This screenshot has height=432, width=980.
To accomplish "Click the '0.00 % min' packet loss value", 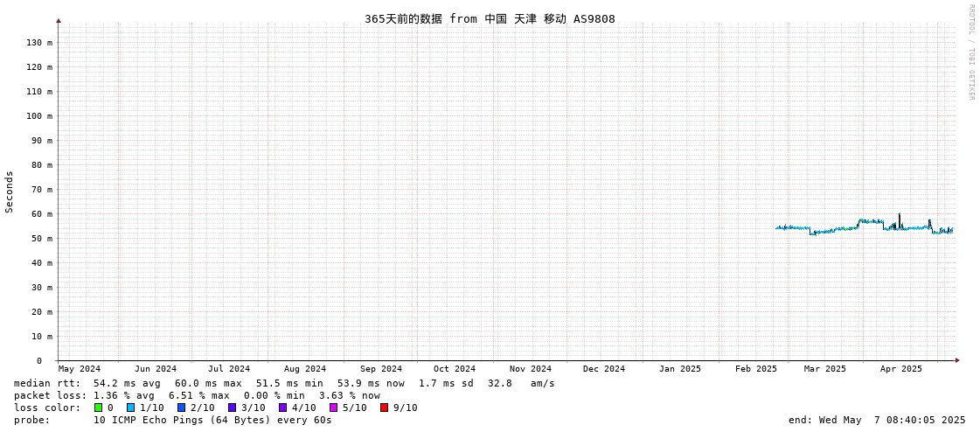I will click(x=275, y=396).
